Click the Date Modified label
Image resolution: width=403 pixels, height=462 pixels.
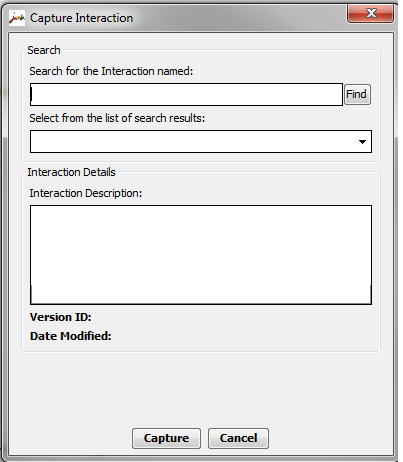click(71, 336)
